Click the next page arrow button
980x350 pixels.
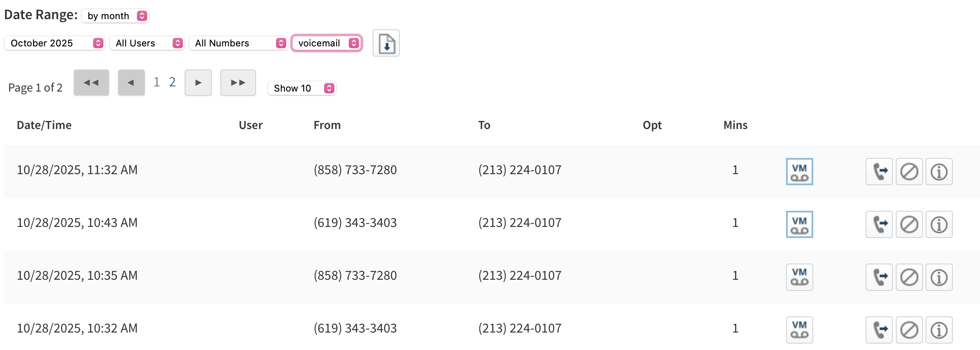coord(198,83)
